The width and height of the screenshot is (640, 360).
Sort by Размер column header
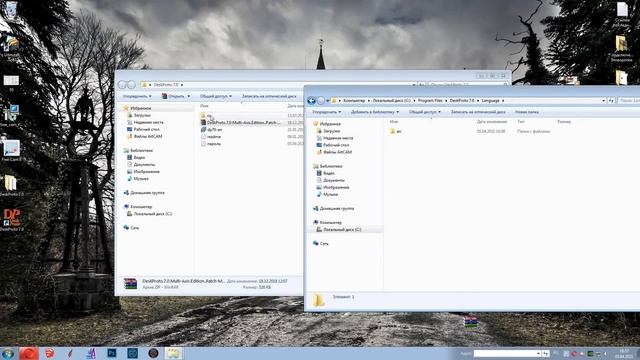tap(564, 122)
